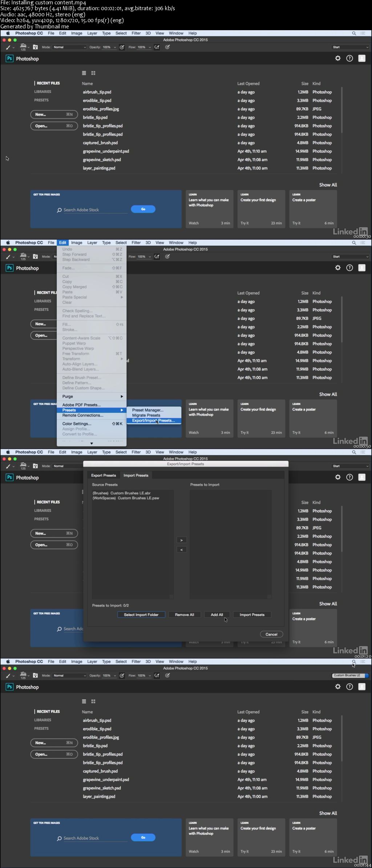Open gear settings icon in the 00:00:30 frame
Viewport: 372px width, 868px height.
(x=338, y=58)
